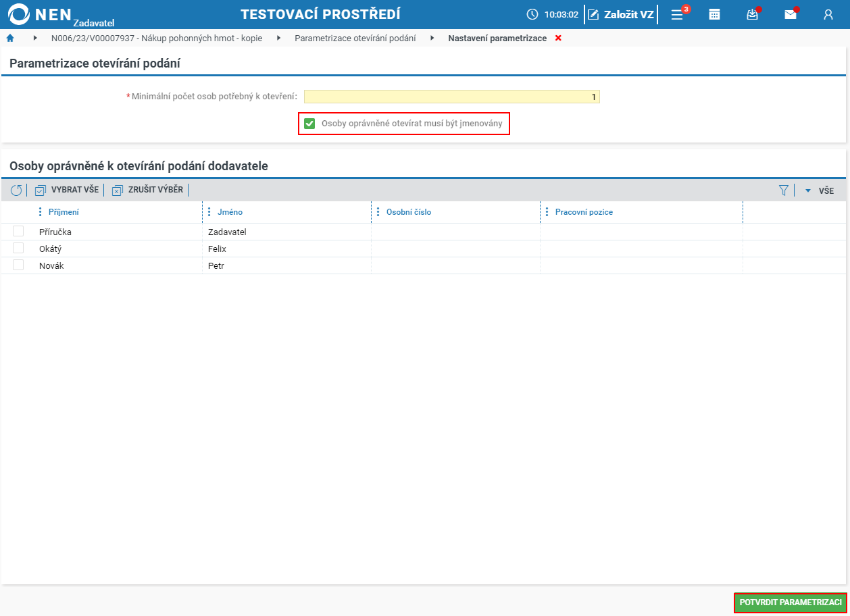Open breadcrumb 'Nákup pohonných hmot - kopie'

click(157, 38)
